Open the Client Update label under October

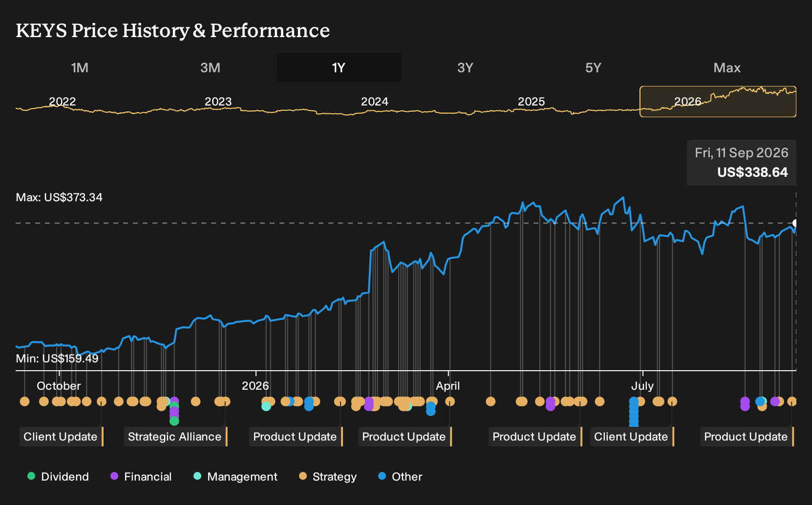tap(61, 437)
